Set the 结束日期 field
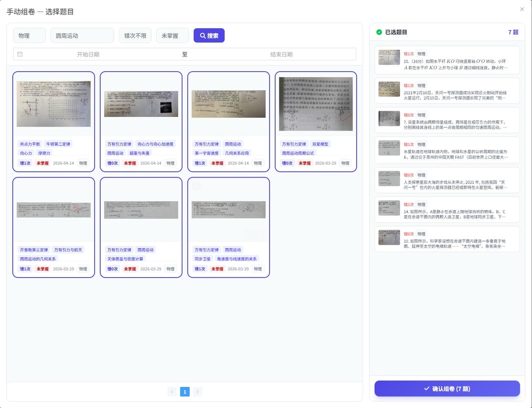The image size is (532, 408). (x=281, y=54)
